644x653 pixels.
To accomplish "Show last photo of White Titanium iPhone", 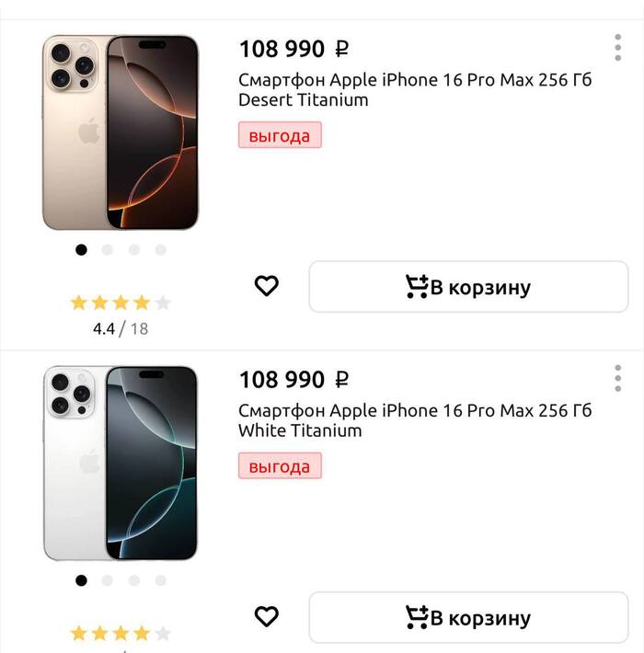I will (x=161, y=580).
